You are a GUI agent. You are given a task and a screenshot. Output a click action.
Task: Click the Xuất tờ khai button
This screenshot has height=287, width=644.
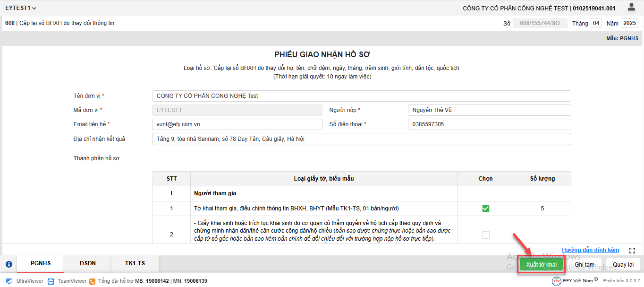[x=541, y=264]
